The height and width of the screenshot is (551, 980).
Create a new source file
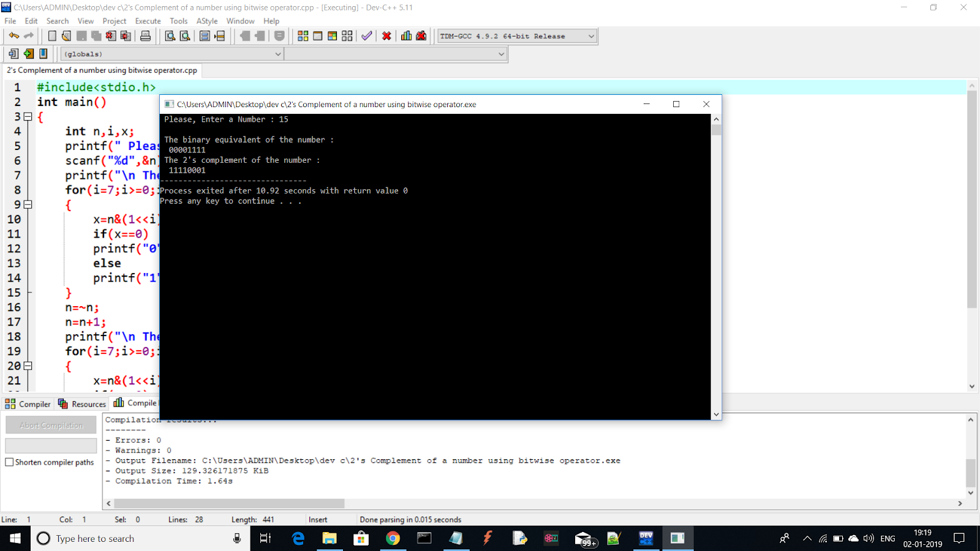[x=51, y=36]
